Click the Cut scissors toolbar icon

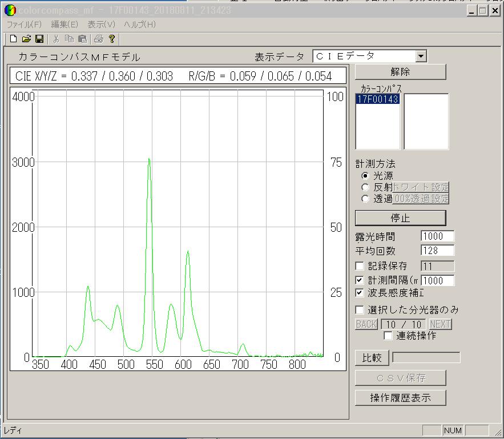(x=56, y=39)
